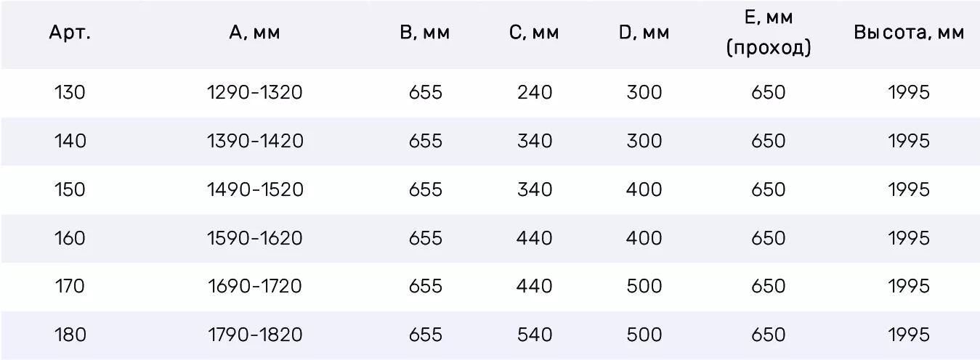Click the 1490-1520 width range value
The width and height of the screenshot is (980, 360).
click(x=255, y=189)
